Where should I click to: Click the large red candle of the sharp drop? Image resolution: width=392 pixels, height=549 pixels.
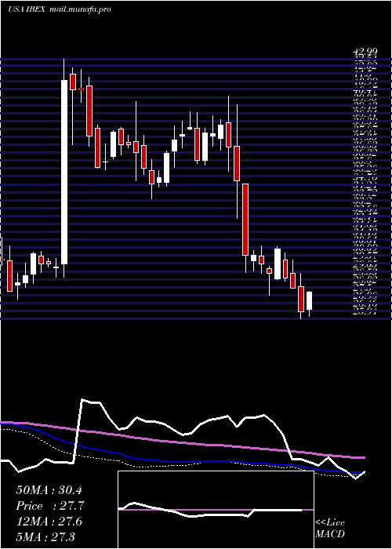[x=245, y=220]
